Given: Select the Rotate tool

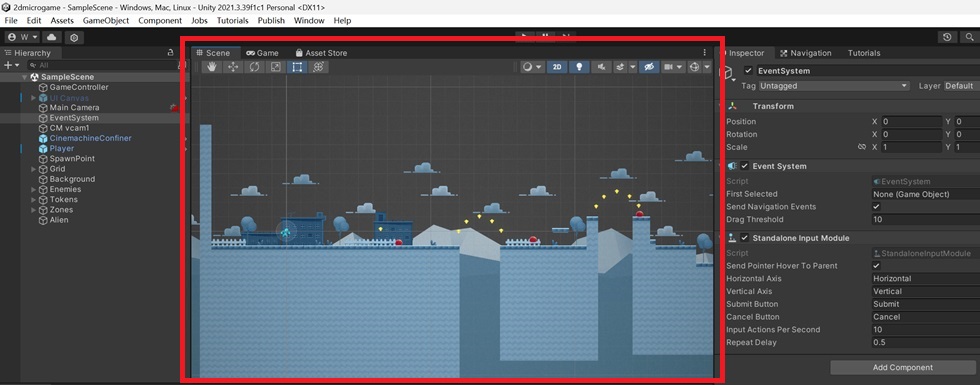Looking at the screenshot, I should (x=254, y=67).
